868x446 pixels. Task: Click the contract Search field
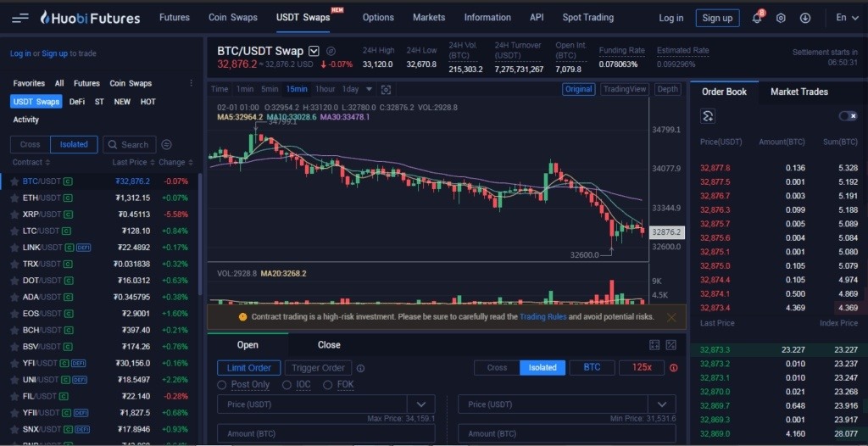130,145
